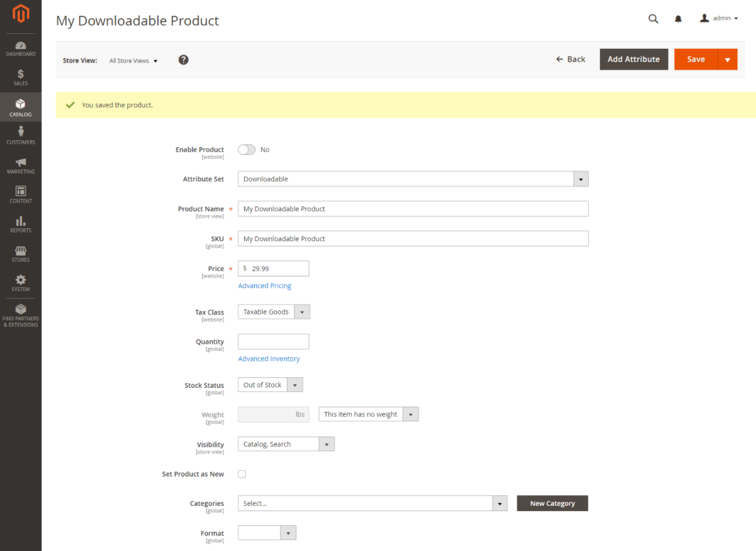The height and width of the screenshot is (551, 756).
Task: Click into the Quantity input field
Action: pos(273,342)
